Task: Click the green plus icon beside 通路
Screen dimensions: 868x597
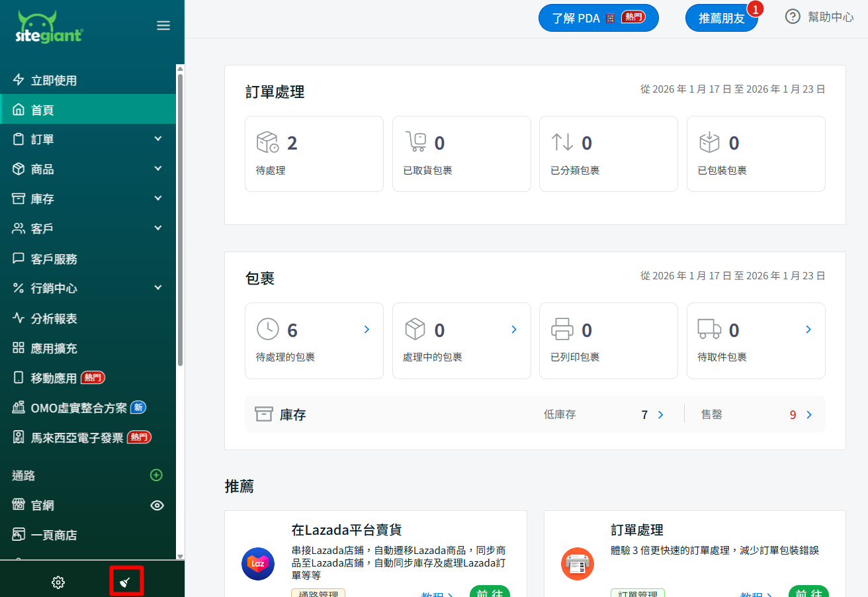Action: pyautogui.click(x=156, y=475)
